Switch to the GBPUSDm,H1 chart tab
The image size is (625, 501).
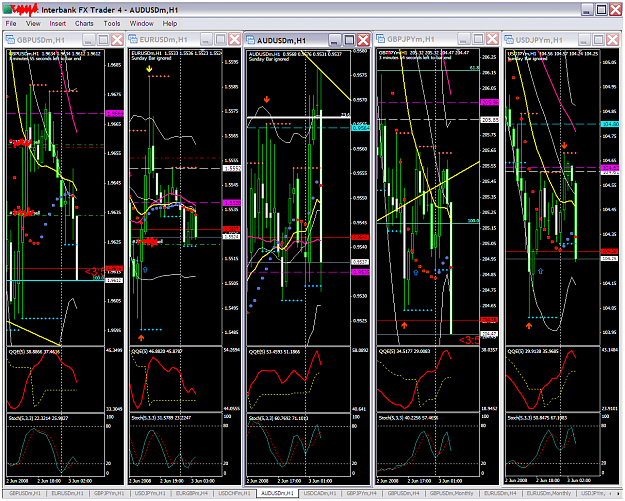[25, 493]
